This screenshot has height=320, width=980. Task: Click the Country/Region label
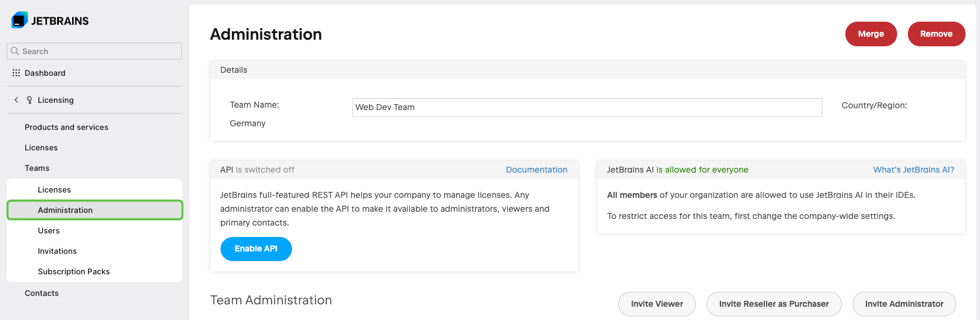874,105
